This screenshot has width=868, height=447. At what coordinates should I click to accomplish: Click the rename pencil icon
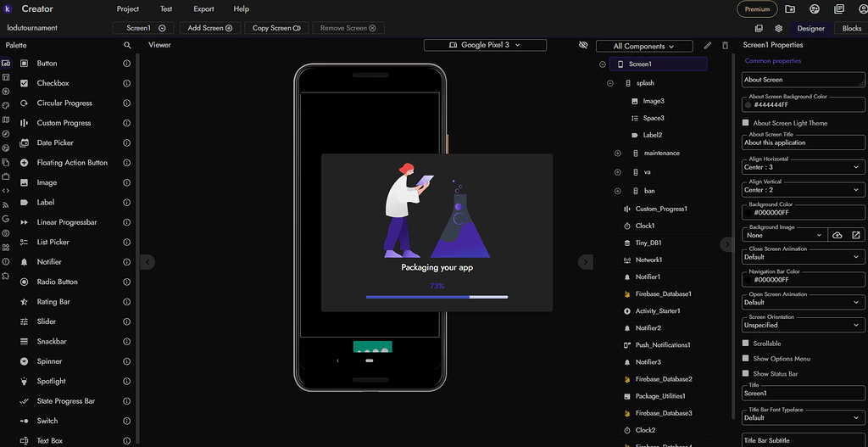(707, 46)
